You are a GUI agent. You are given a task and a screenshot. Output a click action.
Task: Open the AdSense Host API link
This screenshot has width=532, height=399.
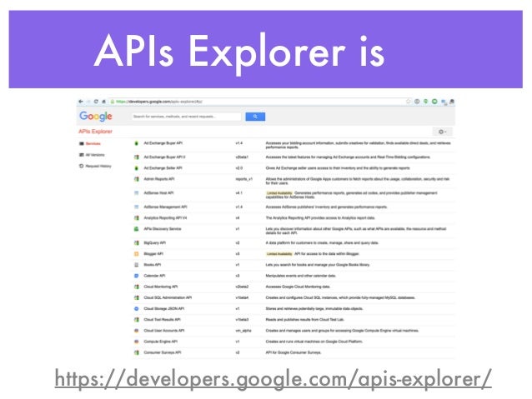point(158,193)
